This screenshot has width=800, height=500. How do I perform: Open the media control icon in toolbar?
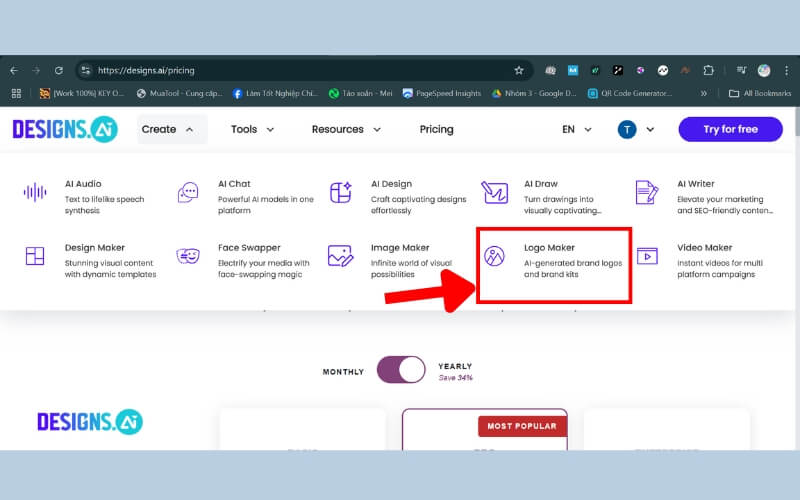[x=741, y=70]
